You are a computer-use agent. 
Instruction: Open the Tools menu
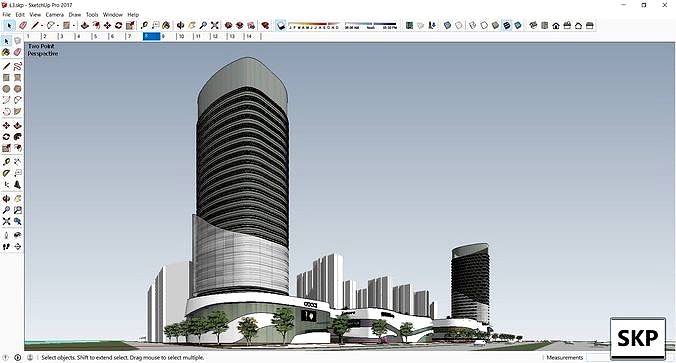coord(92,15)
